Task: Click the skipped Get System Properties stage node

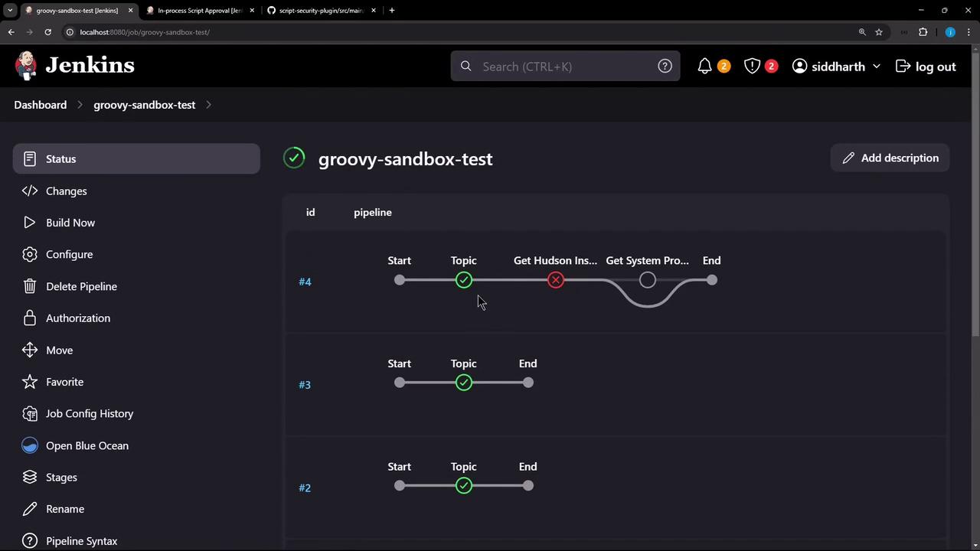Action: [647, 280]
